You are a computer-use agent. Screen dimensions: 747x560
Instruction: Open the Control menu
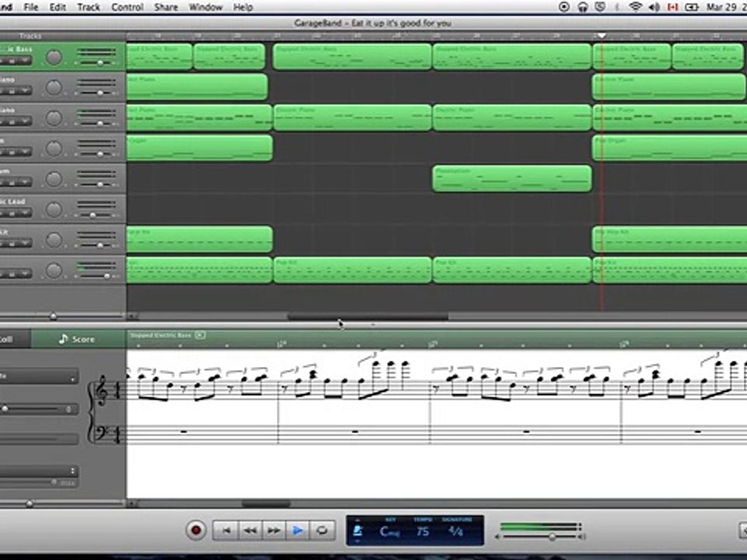pyautogui.click(x=128, y=7)
